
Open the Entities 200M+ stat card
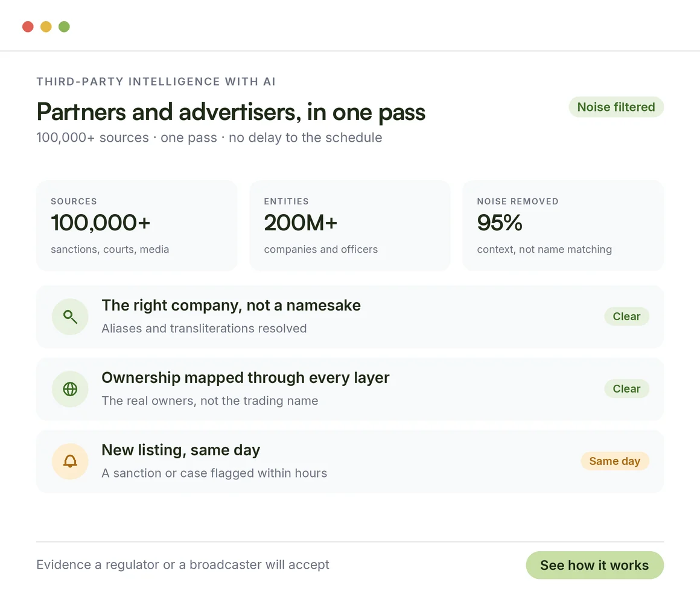pyautogui.click(x=349, y=226)
